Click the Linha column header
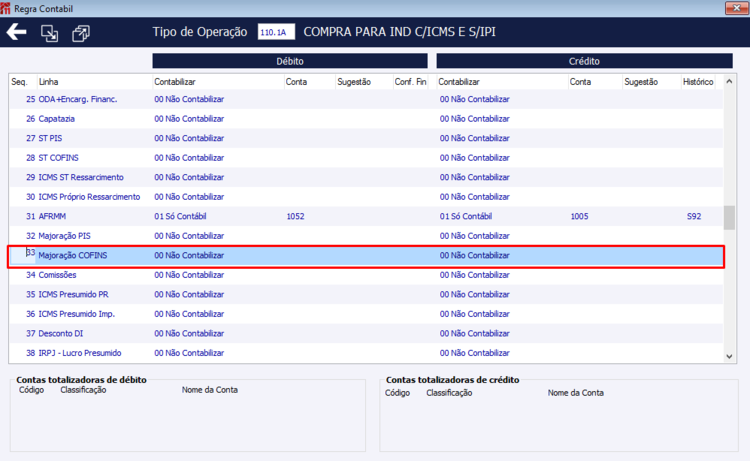Screen dimensions: 750x461 (48, 82)
